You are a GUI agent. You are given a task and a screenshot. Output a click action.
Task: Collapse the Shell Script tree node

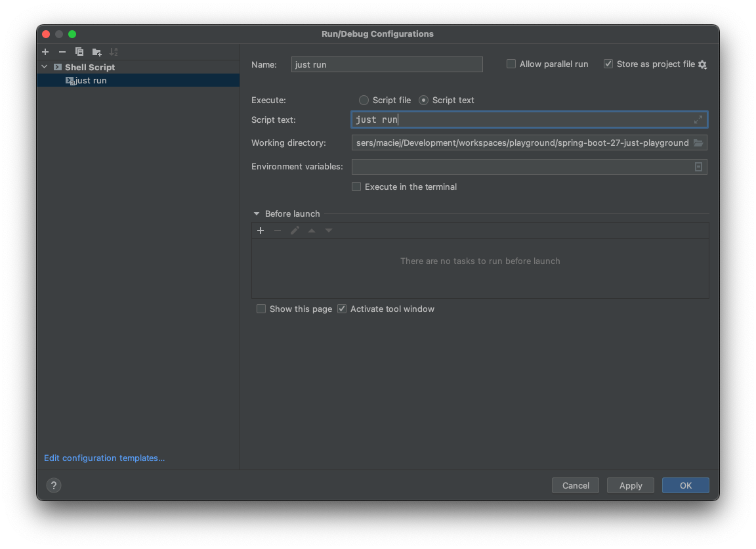(x=44, y=66)
